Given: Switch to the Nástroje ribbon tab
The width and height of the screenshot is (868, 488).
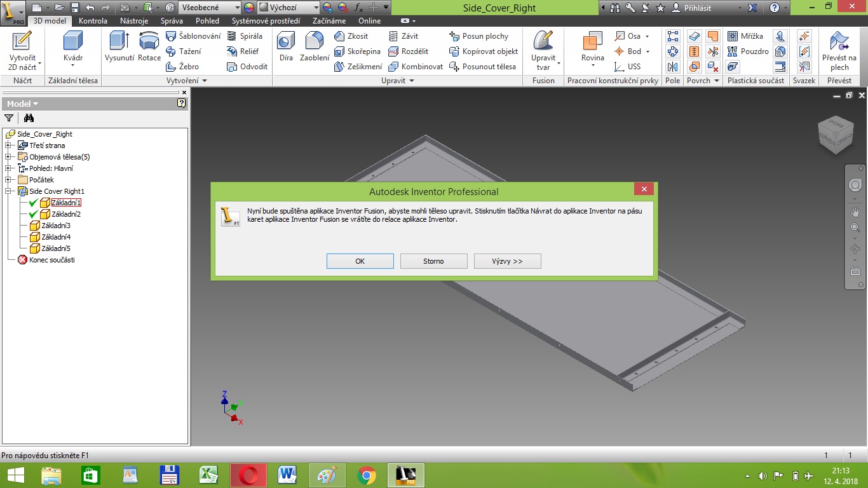Looking at the screenshot, I should click(134, 21).
